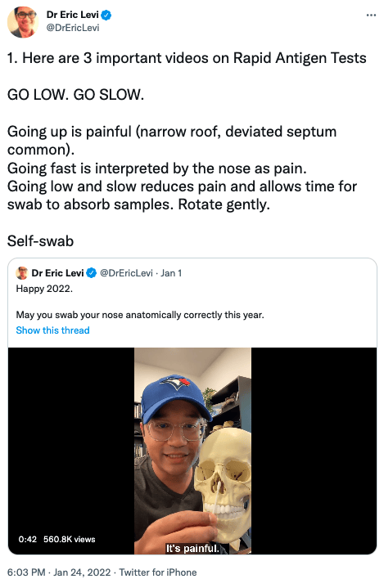Click the @DrEricLevi handle in quoted tweet
Image resolution: width=384 pixels, height=588 pixels.
pos(126,273)
